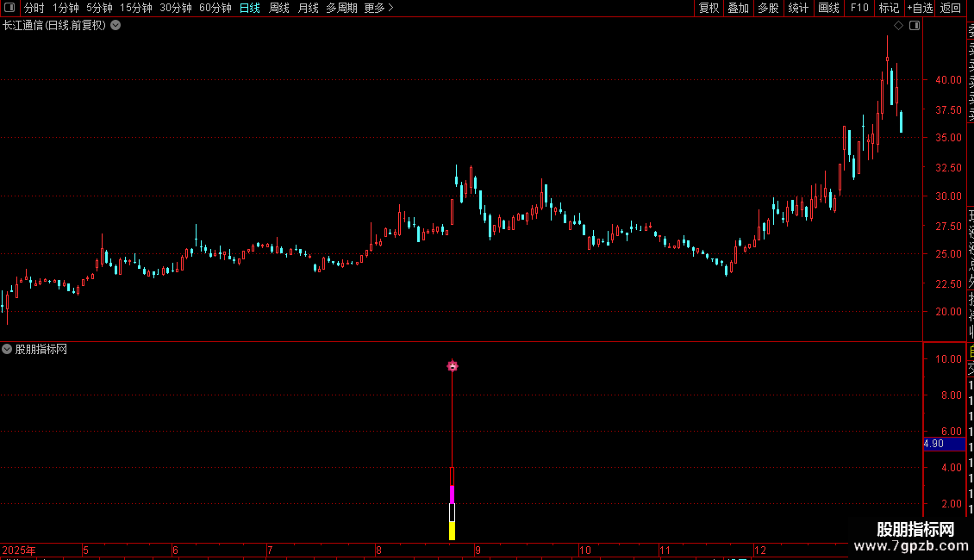
Task: Switch to 月线 monthly chart
Action: pyautogui.click(x=308, y=8)
